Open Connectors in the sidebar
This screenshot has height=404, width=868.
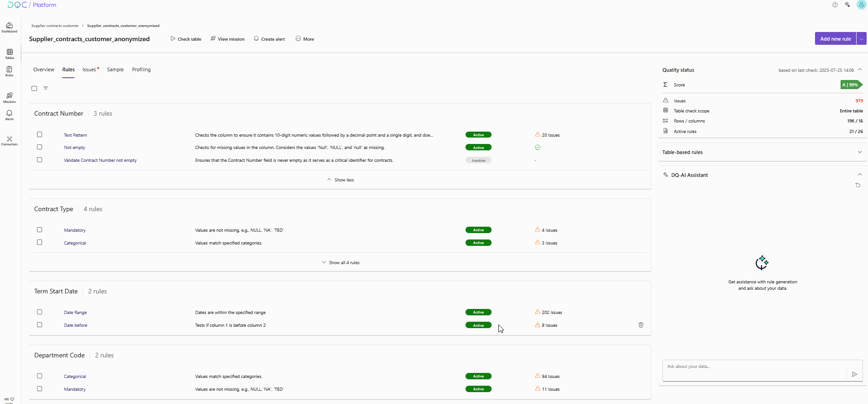click(x=9, y=141)
